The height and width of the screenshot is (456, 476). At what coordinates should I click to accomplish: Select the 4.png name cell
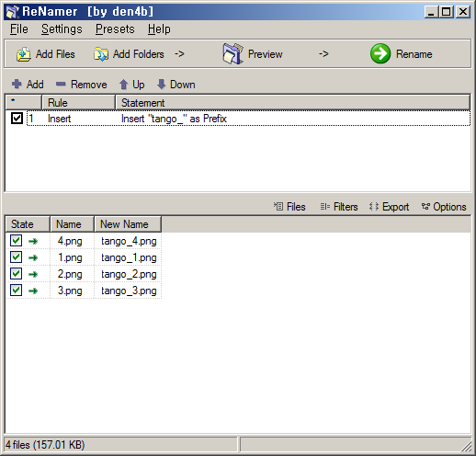(x=70, y=241)
